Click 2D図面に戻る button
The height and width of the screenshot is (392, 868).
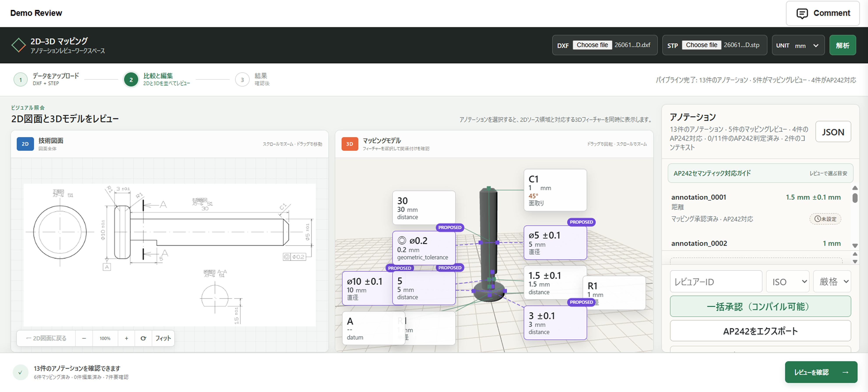pyautogui.click(x=46, y=338)
